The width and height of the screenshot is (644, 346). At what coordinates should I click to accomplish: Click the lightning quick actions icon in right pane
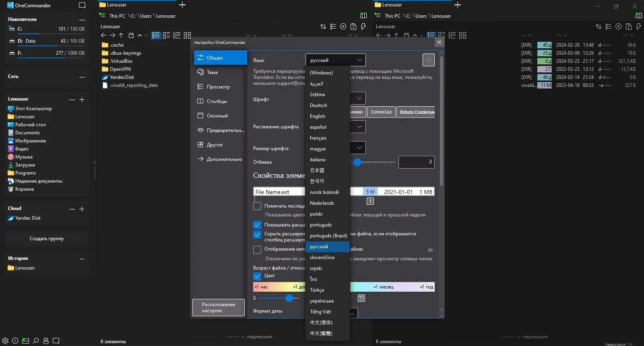tap(639, 27)
